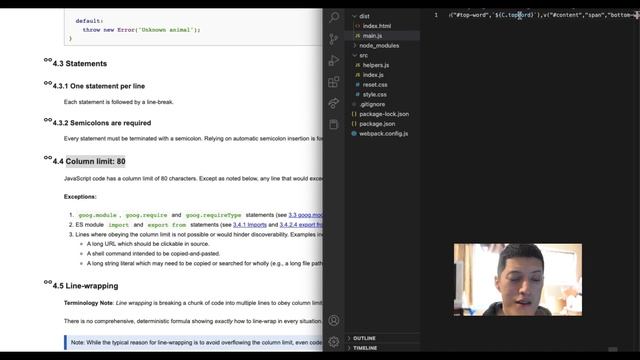Open the Manage gear icon
The width and height of the screenshot is (640, 360).
334,342
